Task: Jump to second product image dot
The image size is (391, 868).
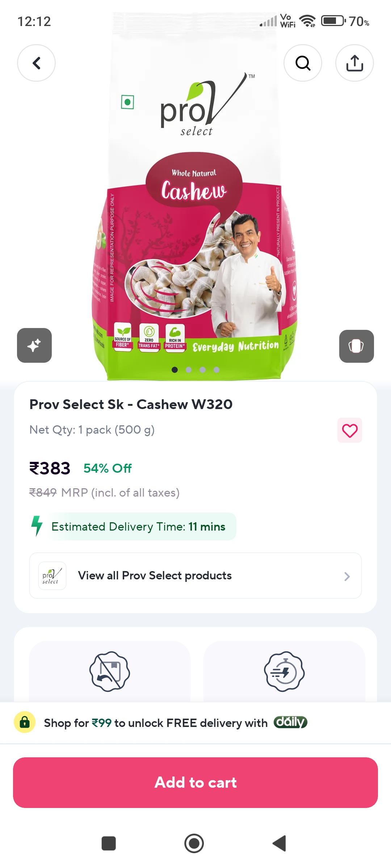Action: [189, 370]
